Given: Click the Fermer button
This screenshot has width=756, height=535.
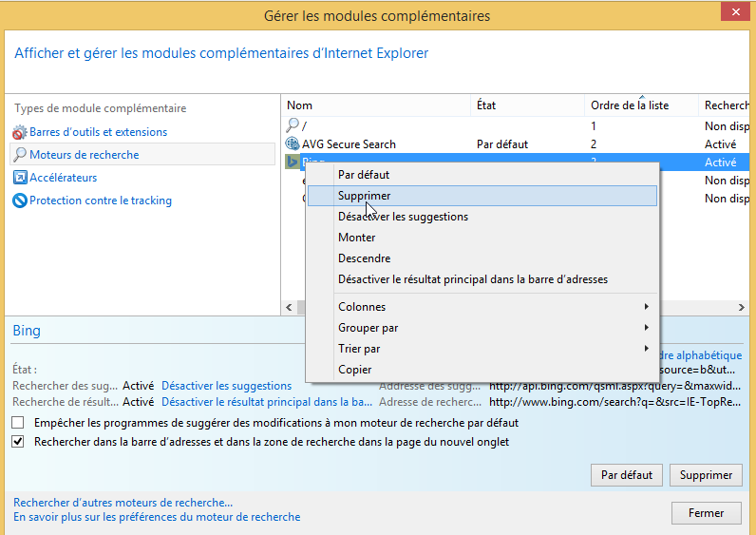Looking at the screenshot, I should (x=706, y=513).
